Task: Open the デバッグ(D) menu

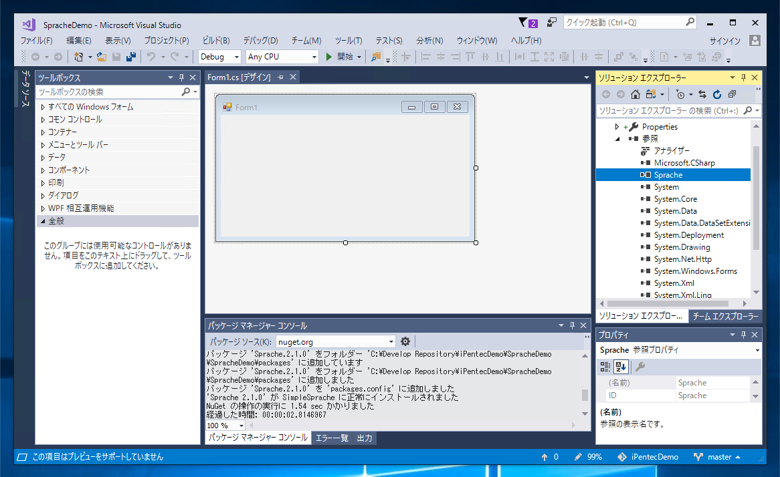Action: pyautogui.click(x=261, y=41)
